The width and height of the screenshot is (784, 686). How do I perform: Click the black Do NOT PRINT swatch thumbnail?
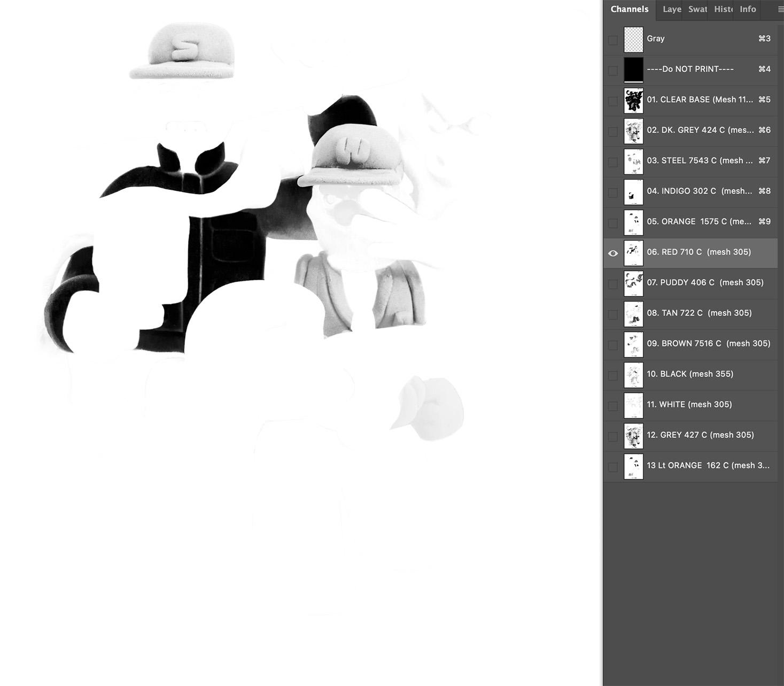(x=633, y=69)
